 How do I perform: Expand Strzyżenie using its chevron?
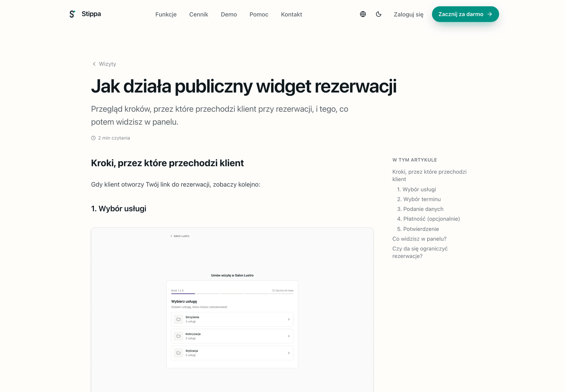pyautogui.click(x=289, y=319)
